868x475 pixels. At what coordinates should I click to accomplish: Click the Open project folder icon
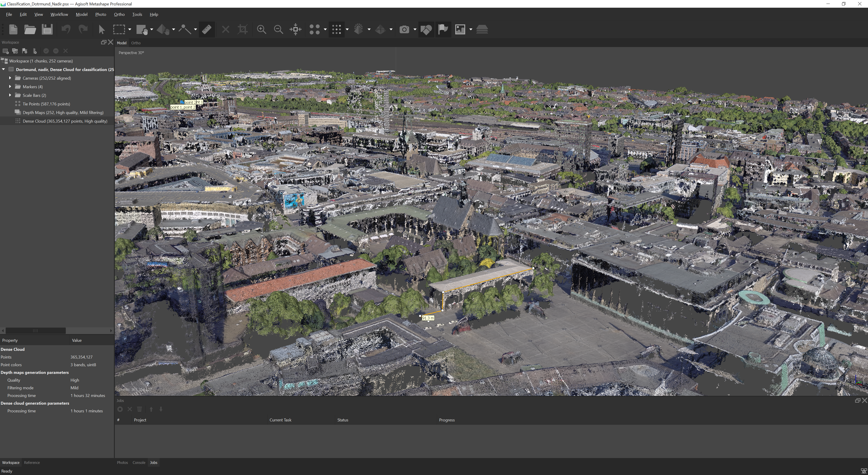pos(30,29)
